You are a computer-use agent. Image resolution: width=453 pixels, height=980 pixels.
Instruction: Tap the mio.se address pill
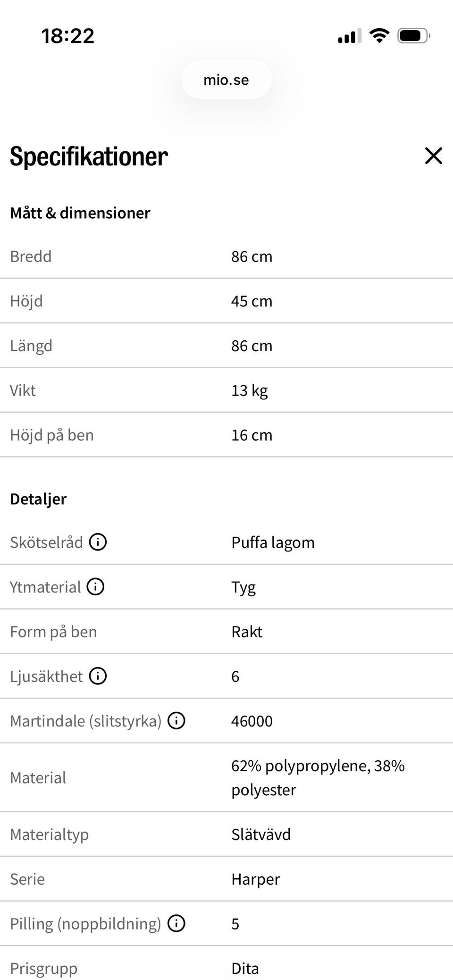[226, 80]
